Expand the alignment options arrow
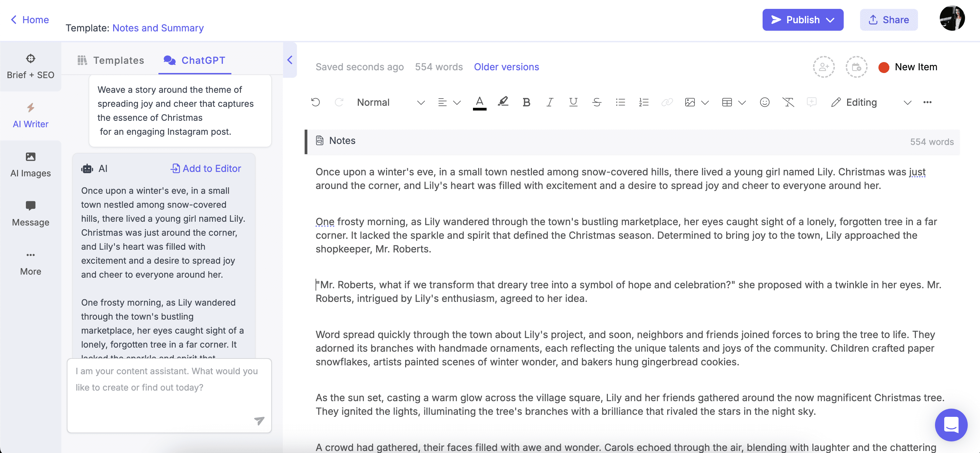Screen dimensions: 980x453 [457, 102]
